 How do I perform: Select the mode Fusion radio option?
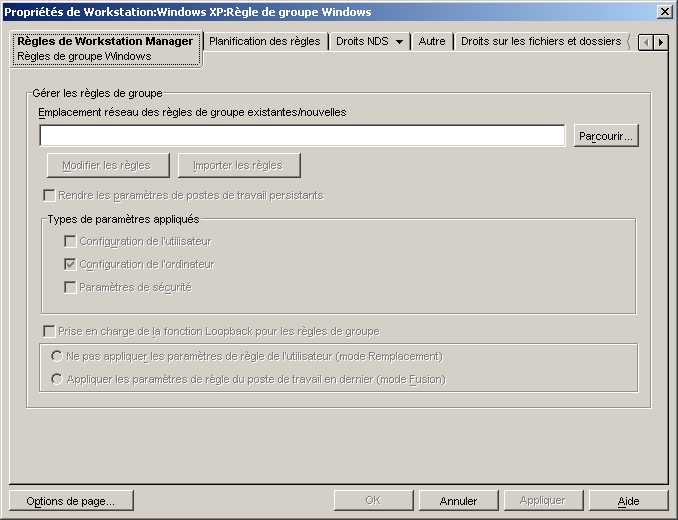[x=57, y=379]
